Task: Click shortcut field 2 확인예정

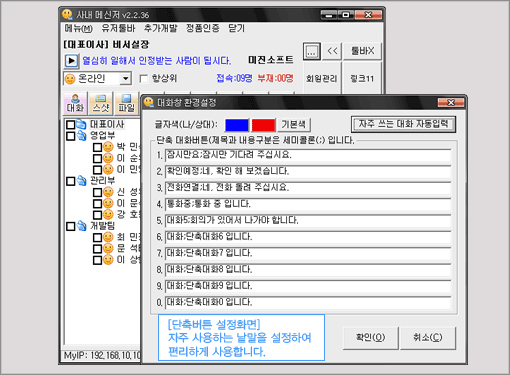Action: click(308, 171)
